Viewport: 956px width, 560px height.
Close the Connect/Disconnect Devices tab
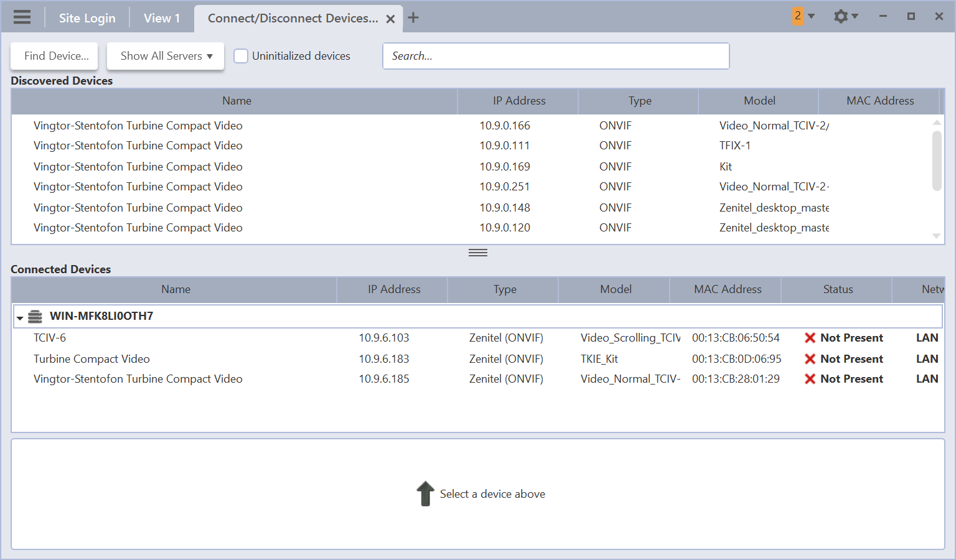click(390, 19)
